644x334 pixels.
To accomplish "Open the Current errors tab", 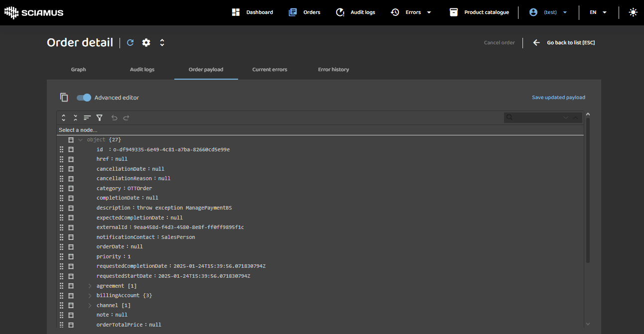I will (269, 70).
